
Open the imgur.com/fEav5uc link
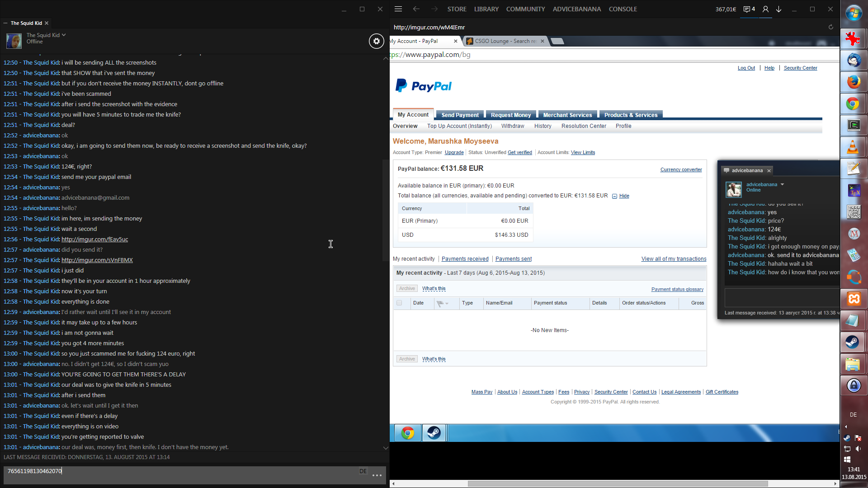(x=94, y=239)
